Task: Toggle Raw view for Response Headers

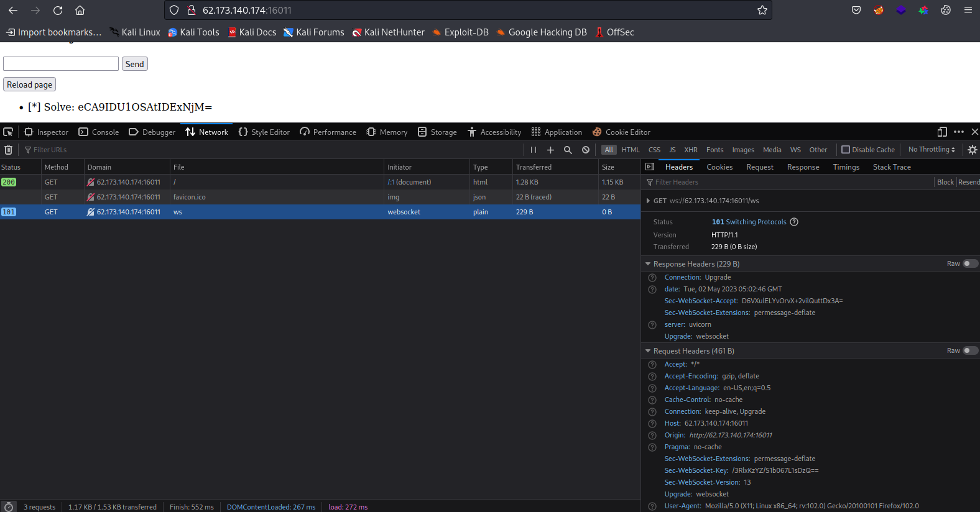Action: coord(969,263)
